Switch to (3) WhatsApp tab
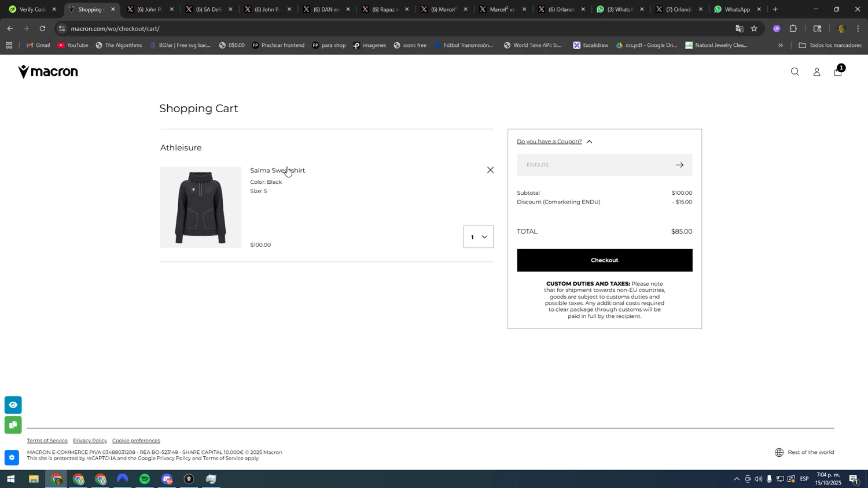The image size is (868, 488). click(620, 9)
